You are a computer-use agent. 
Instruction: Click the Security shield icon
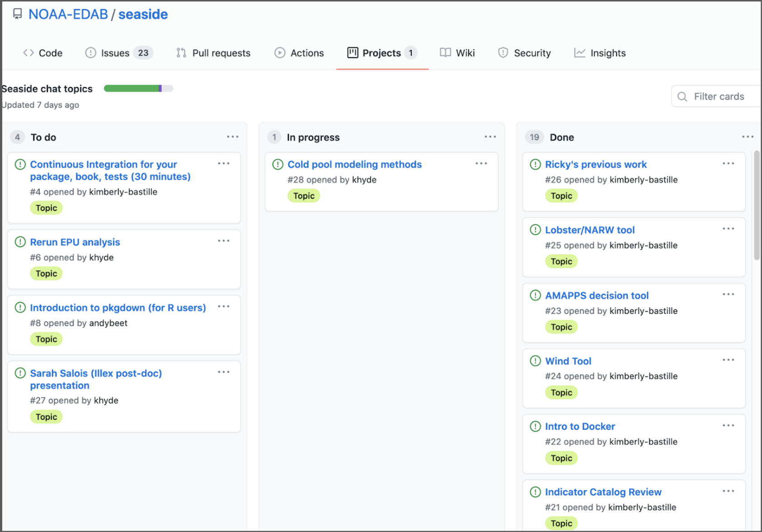[x=503, y=53]
